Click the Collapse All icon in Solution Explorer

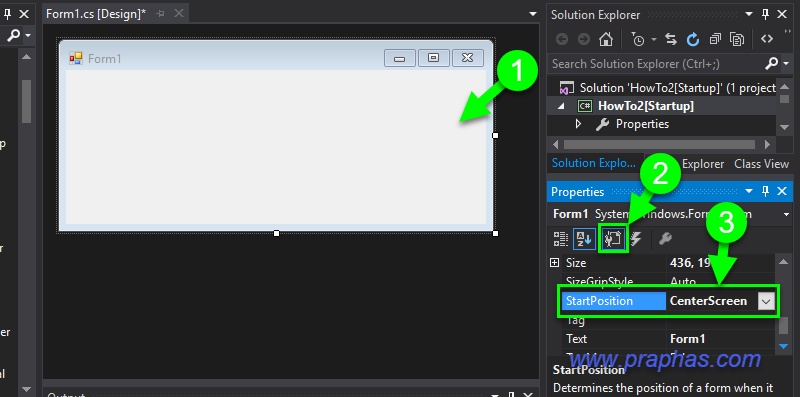(715, 39)
